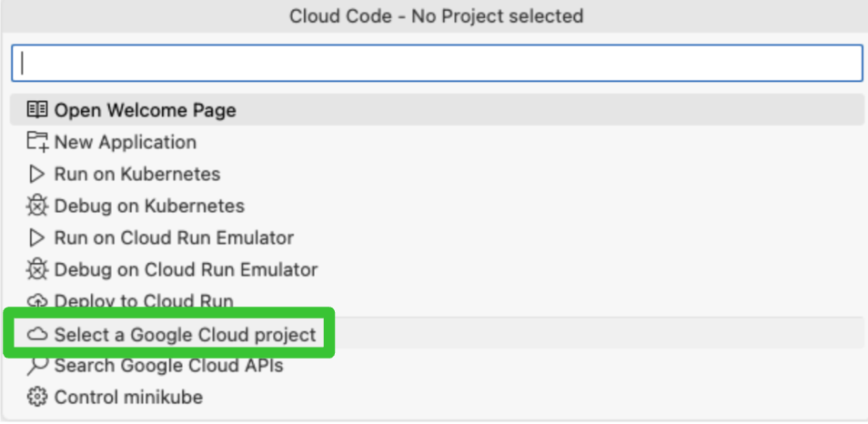Click the cloud upload icon for Deploy
Screen dimensions: 868x424
[37, 301]
